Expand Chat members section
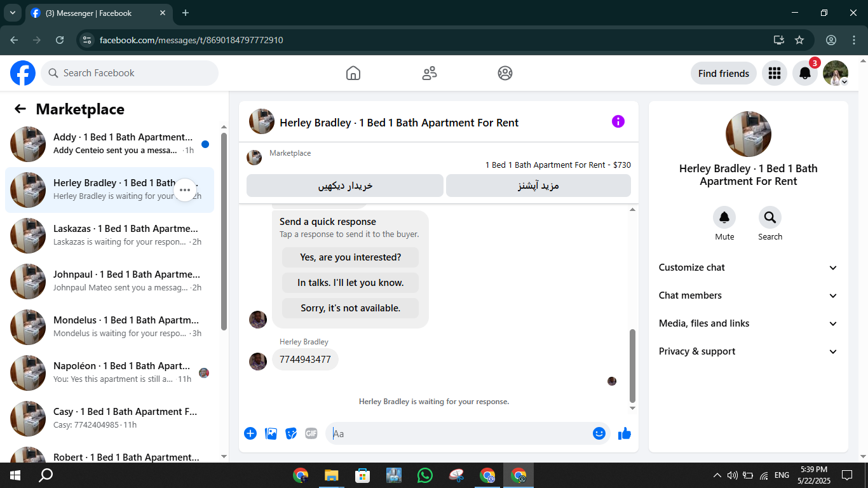The width and height of the screenshot is (868, 488). coord(749,295)
